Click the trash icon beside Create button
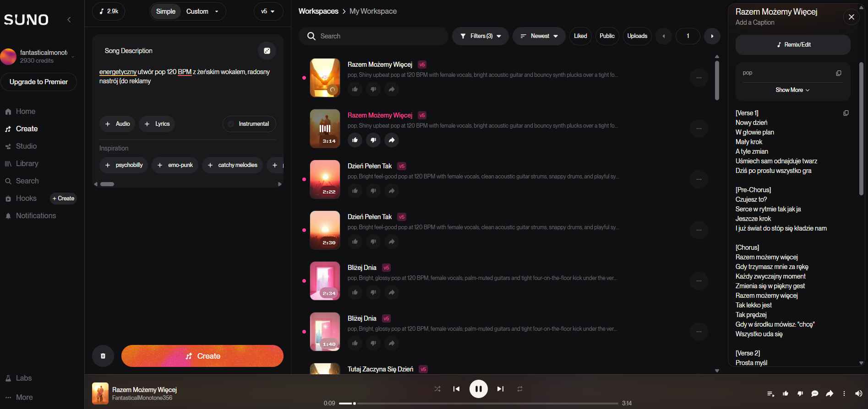This screenshot has height=409, width=868. pos(103,356)
